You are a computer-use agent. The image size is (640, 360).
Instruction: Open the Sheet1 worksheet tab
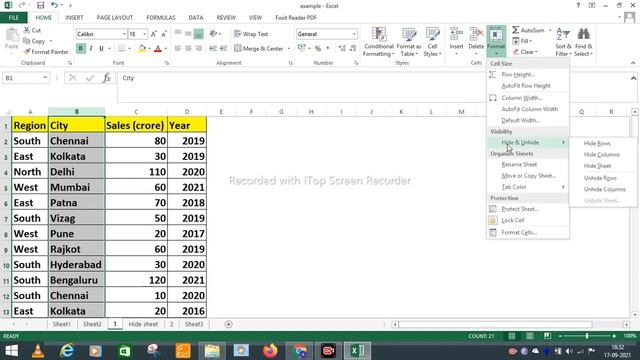(62, 324)
